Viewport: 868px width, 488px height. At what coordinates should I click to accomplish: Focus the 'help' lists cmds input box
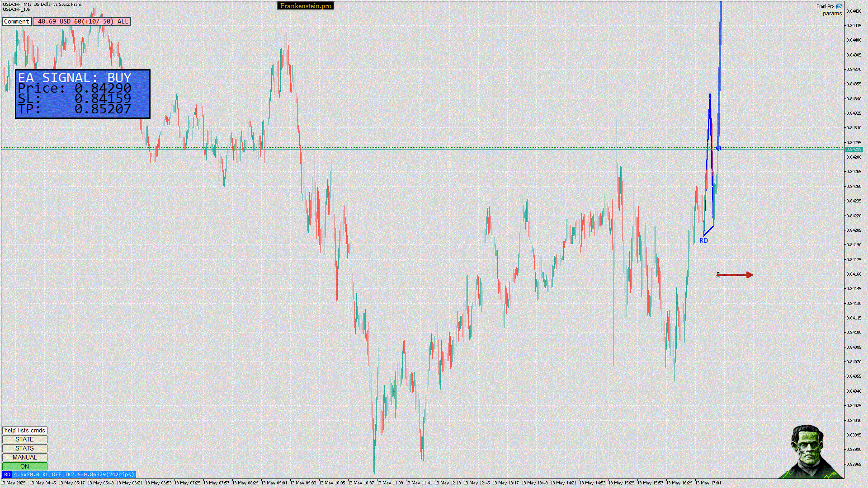[x=24, y=430]
